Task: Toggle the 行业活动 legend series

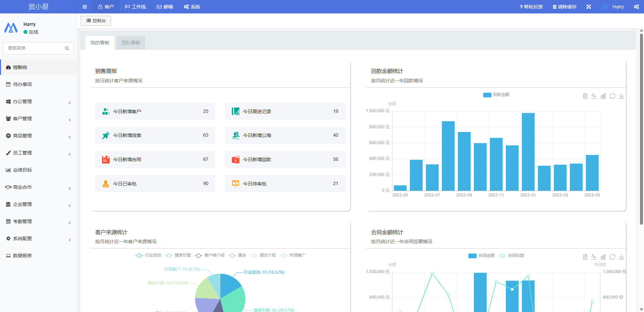Action: pyautogui.click(x=148, y=255)
